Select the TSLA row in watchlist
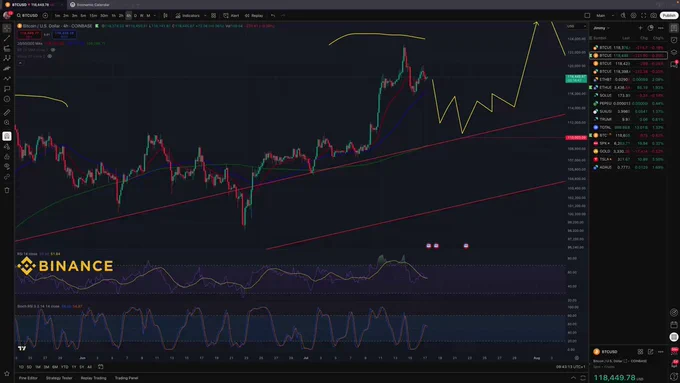This screenshot has height=383, width=680. (628, 160)
